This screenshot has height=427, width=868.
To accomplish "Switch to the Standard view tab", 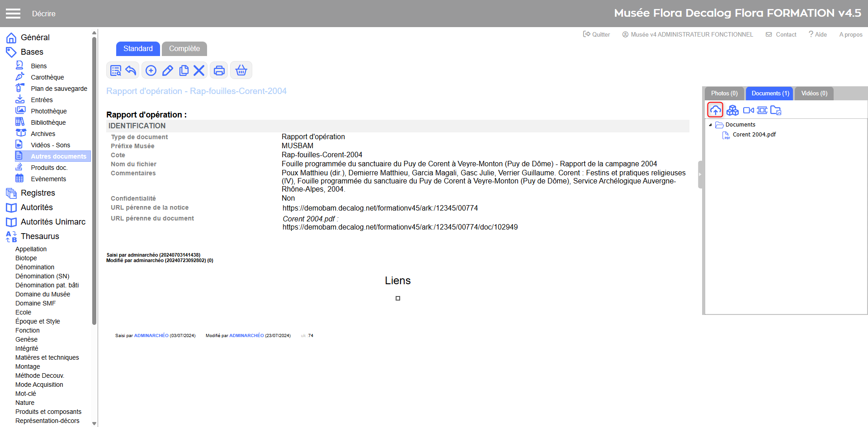I will point(138,48).
